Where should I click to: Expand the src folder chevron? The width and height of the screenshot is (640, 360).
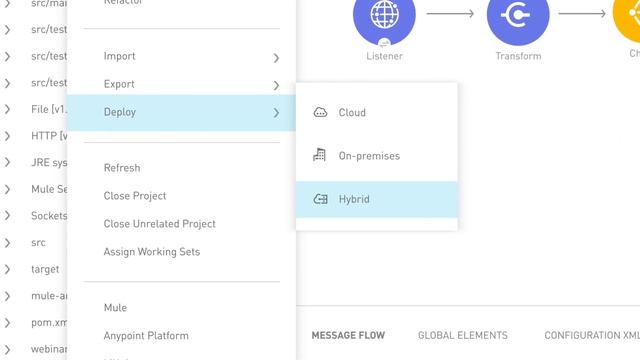(7, 243)
